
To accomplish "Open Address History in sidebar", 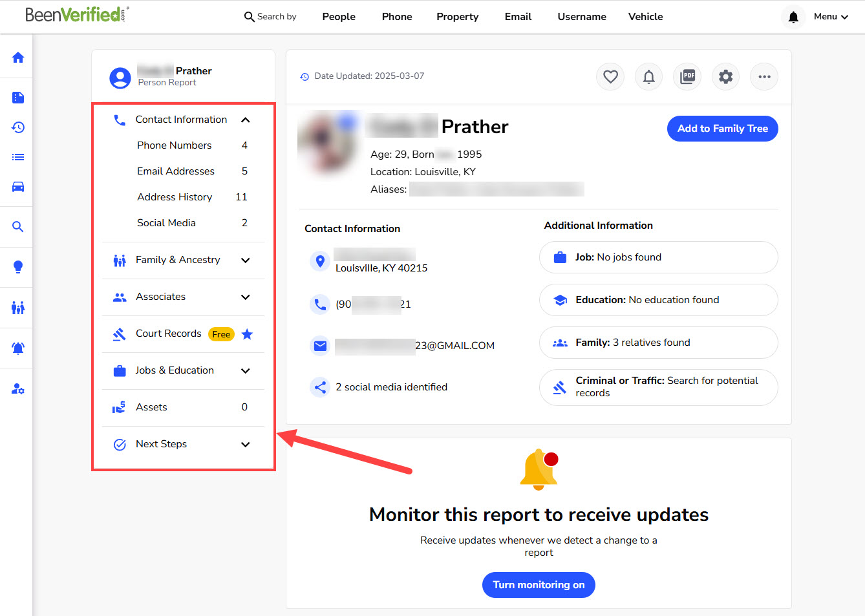I will coord(192,197).
